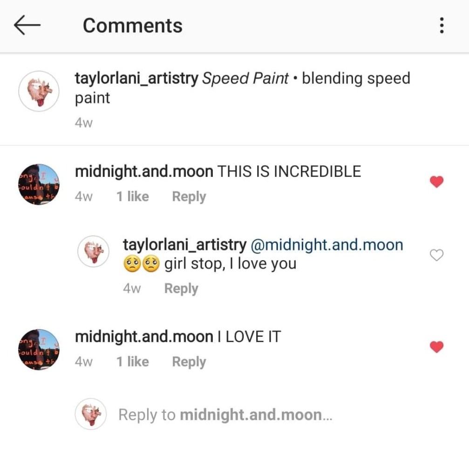Tap the back arrow icon
The height and width of the screenshot is (476, 469).
click(x=27, y=26)
